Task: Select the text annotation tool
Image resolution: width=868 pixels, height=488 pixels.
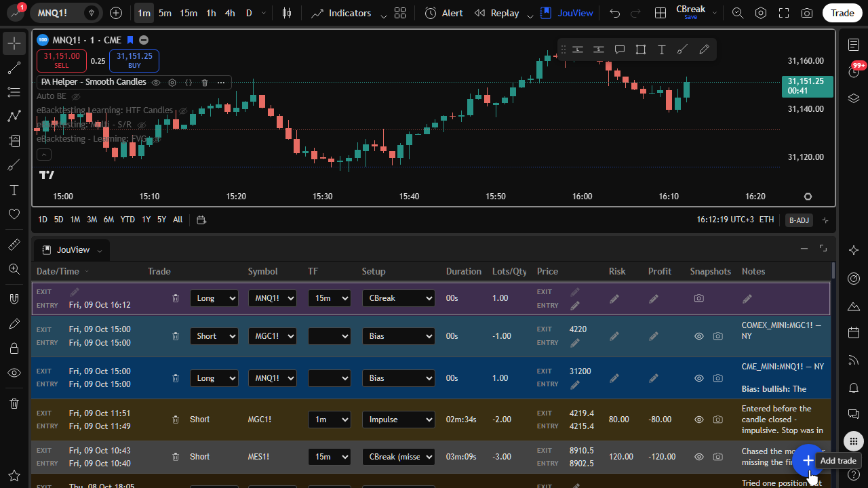Action: 14,190
